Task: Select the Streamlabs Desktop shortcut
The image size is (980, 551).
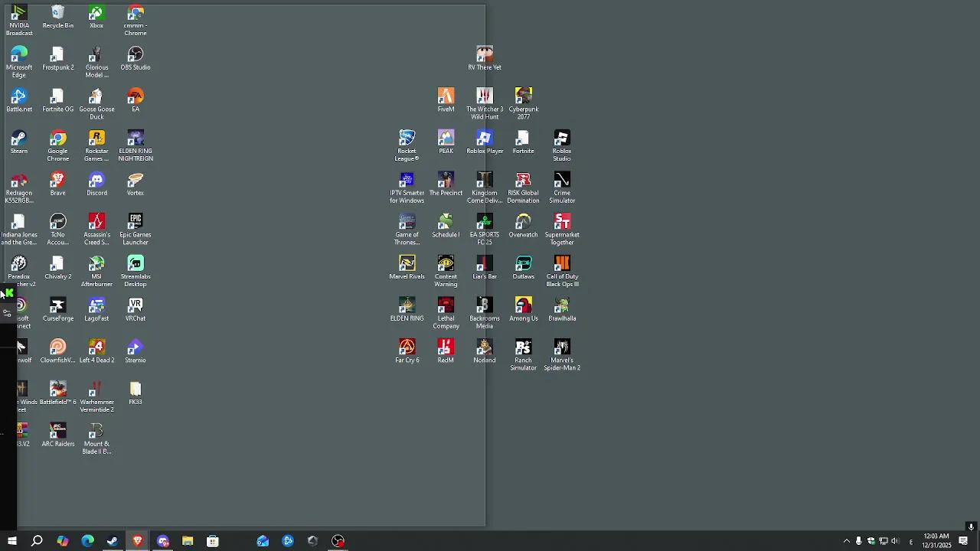Action: (x=136, y=272)
